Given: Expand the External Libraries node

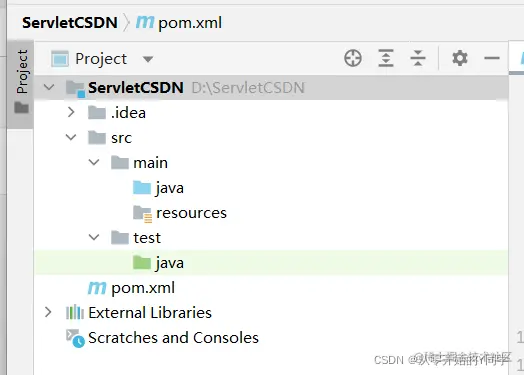Looking at the screenshot, I should [48, 312].
